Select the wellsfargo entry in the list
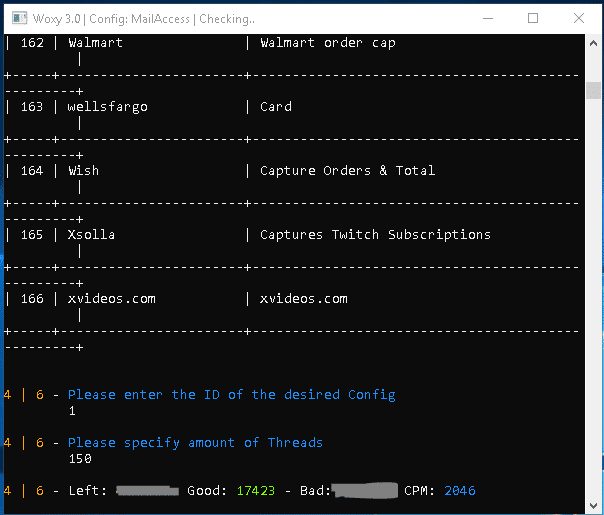Image resolution: width=604 pixels, height=515 pixels. tap(107, 107)
